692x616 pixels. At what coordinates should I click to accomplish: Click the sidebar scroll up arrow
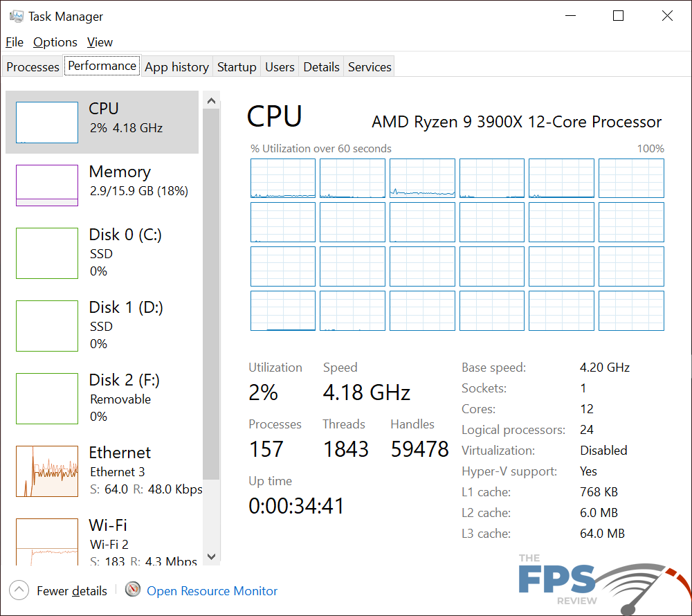pyautogui.click(x=211, y=101)
